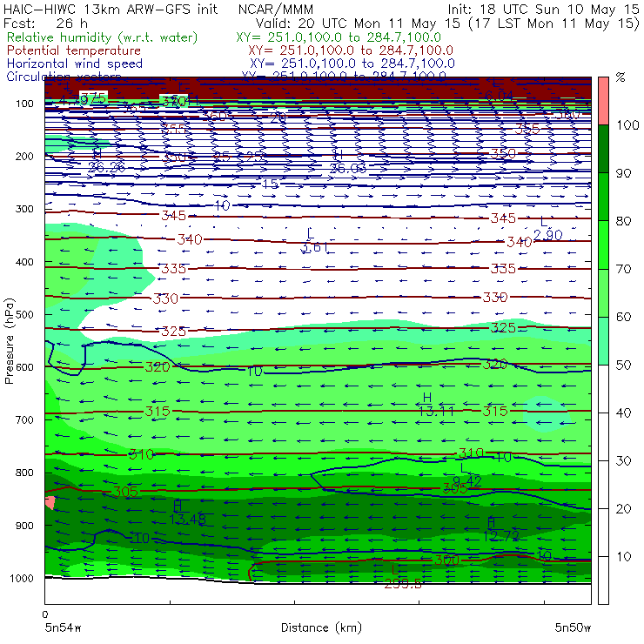Click the colorbar '50' tick label
Screen dimensions: 644x644
pos(624,365)
